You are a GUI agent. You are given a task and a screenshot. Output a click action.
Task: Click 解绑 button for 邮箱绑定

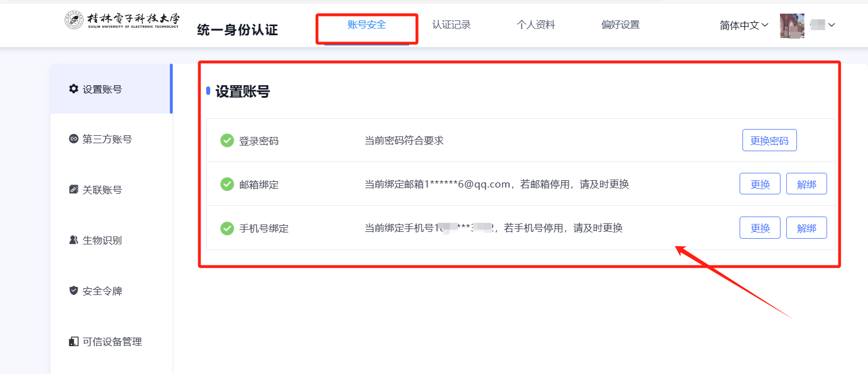pos(806,184)
